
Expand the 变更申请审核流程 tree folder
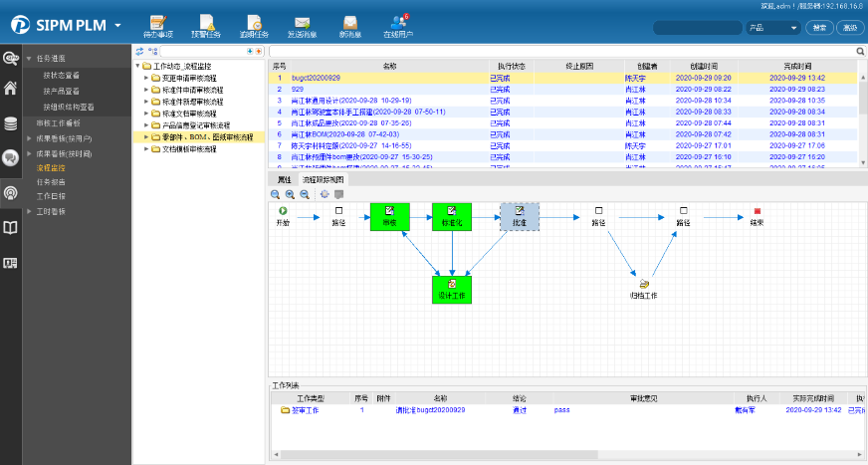[145, 78]
